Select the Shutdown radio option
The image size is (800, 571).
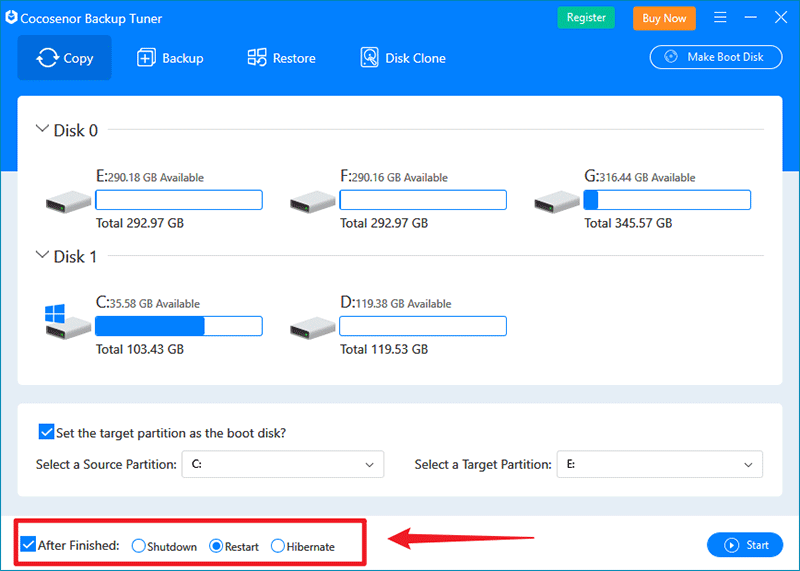[138, 545]
